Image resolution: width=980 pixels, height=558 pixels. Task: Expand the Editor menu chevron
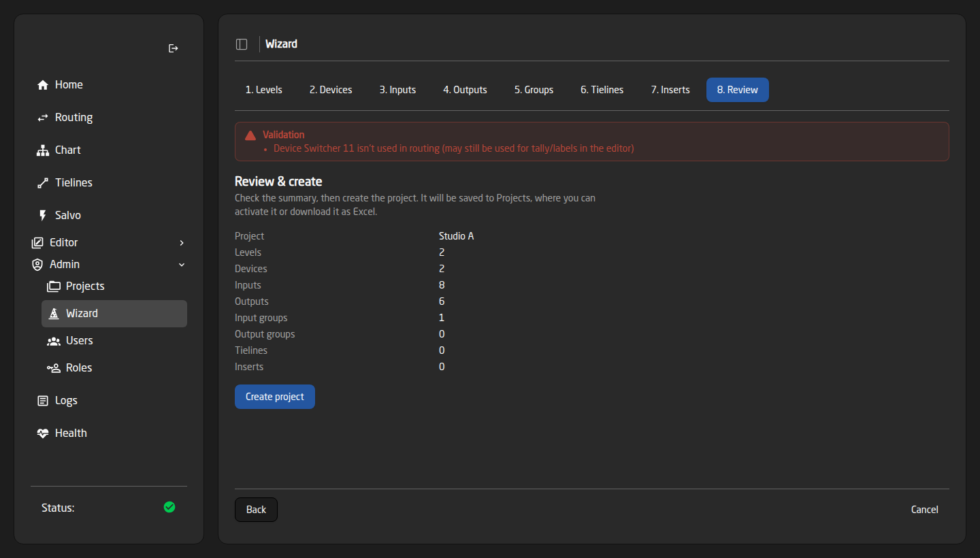[182, 243]
